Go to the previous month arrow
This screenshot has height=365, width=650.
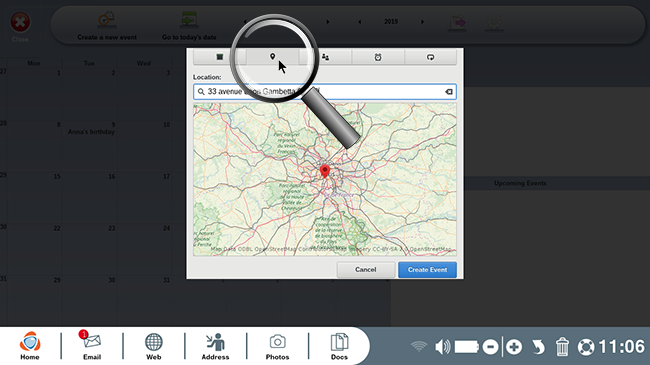[x=245, y=22]
